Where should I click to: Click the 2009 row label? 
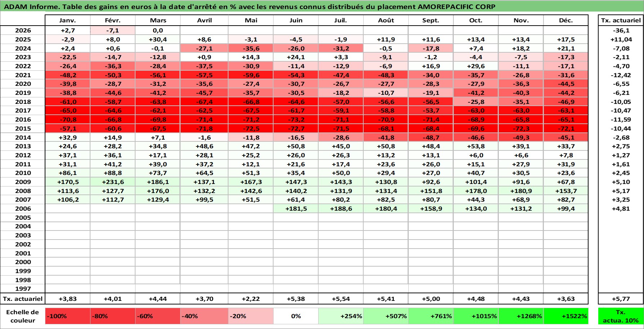23,182
